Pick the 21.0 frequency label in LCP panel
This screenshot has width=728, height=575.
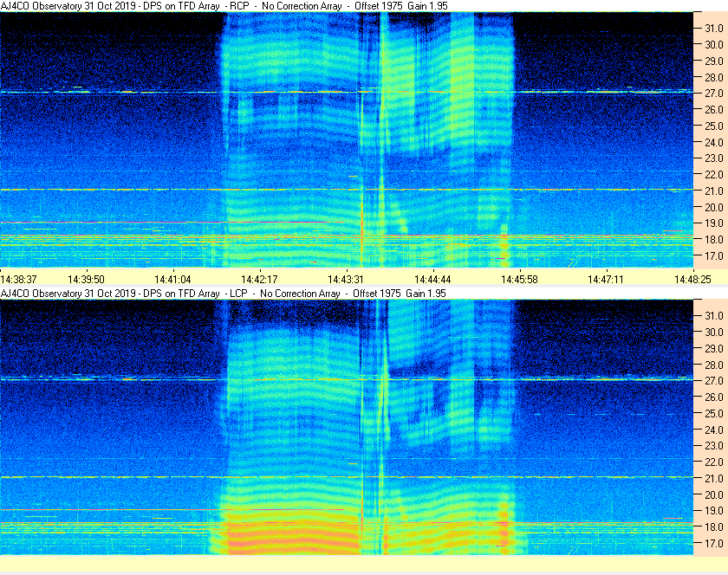(x=714, y=478)
